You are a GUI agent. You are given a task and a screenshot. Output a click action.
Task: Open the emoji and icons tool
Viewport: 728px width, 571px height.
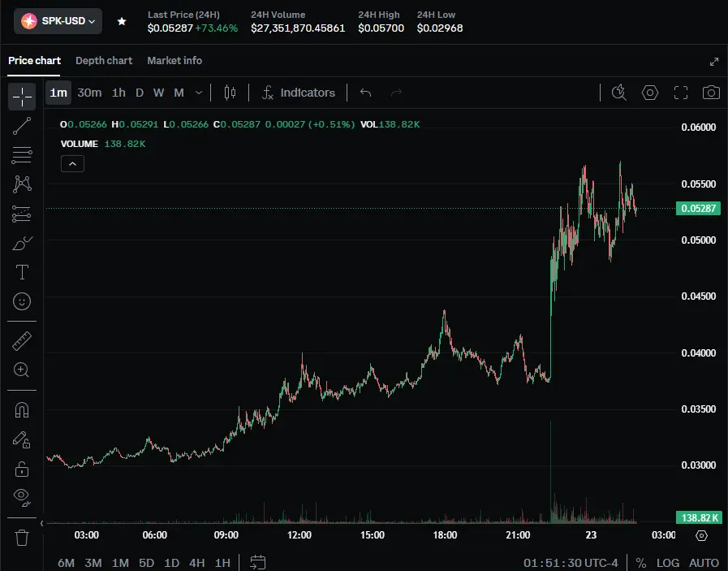pos(22,301)
